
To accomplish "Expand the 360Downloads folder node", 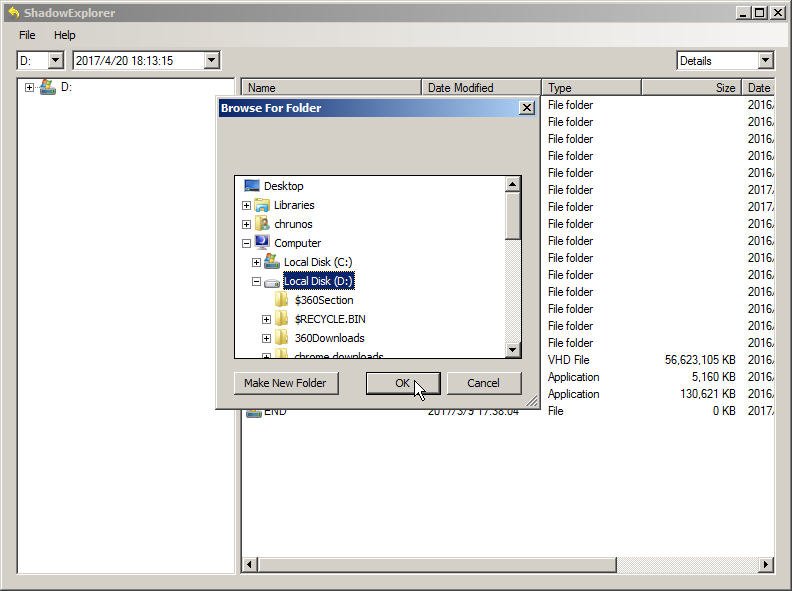I will [266, 338].
